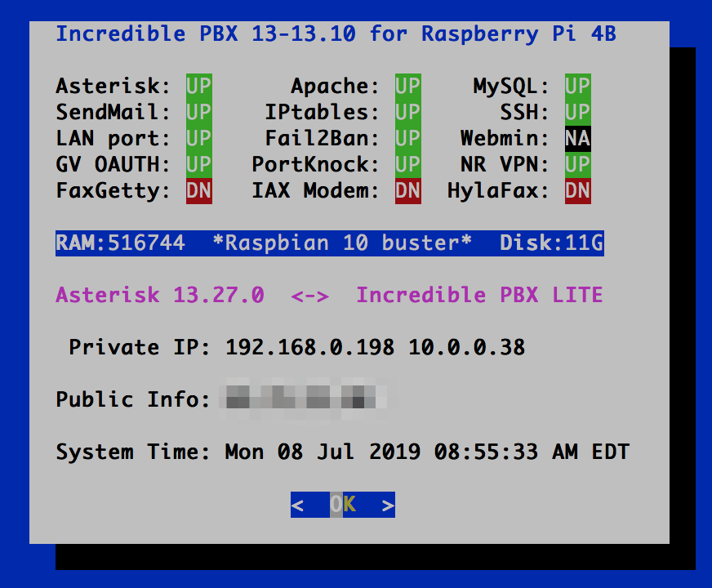This screenshot has height=588, width=712.
Task: Select the SSH UP status indicator
Action: click(577, 112)
